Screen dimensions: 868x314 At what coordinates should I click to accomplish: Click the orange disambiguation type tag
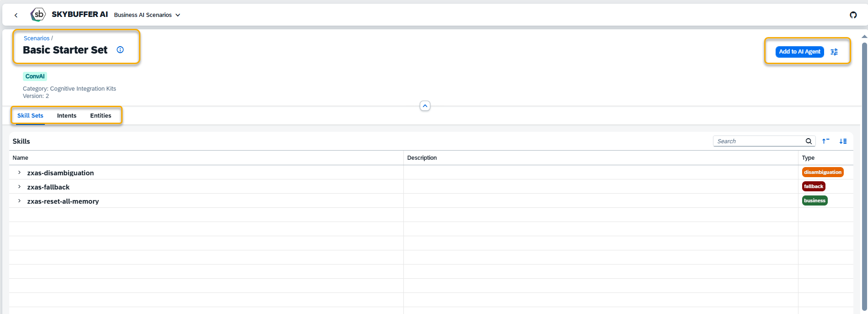point(823,173)
